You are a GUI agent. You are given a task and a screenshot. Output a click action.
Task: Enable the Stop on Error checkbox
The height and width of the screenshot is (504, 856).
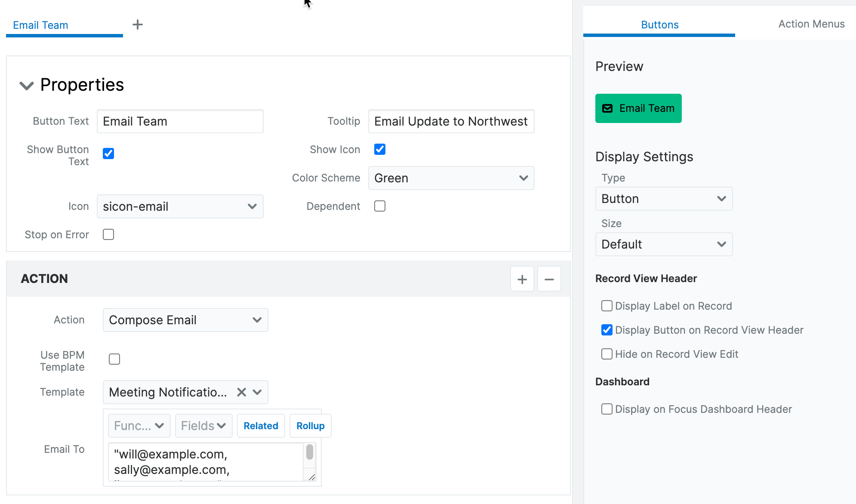tap(108, 234)
